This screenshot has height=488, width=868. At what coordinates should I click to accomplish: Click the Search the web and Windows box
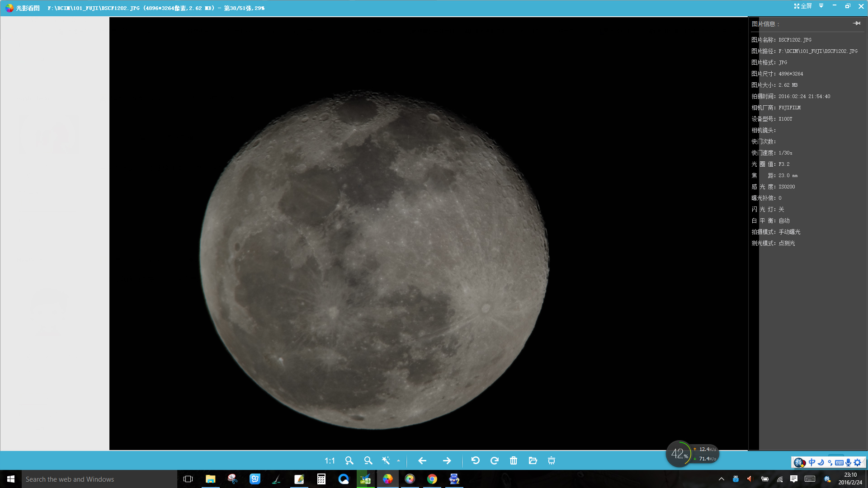[x=99, y=479]
